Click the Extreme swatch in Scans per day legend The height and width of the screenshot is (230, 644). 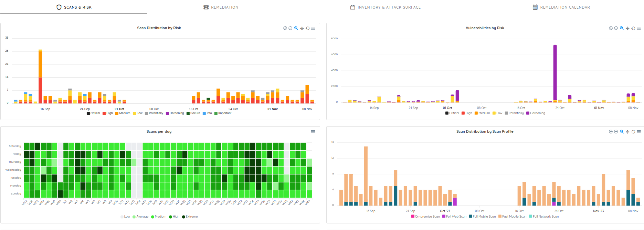183,217
